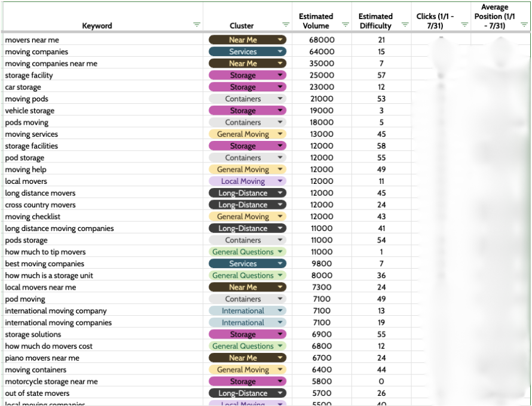This screenshot has width=532, height=406.
Task: Open cluster dropdown for movers near me
Action: [280, 39]
